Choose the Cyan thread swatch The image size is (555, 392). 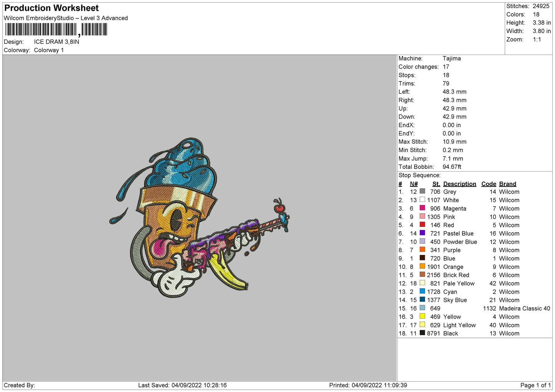tap(422, 291)
